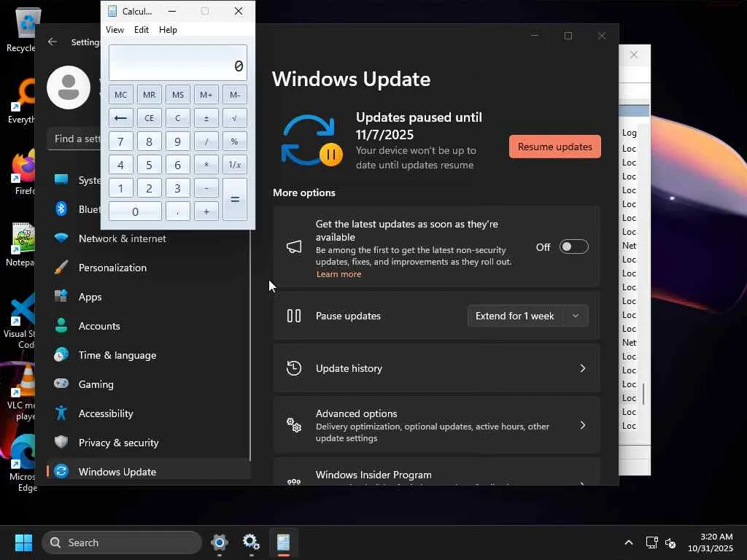This screenshot has height=560, width=747.
Task: Click the paused update status icon
Action: click(311, 141)
